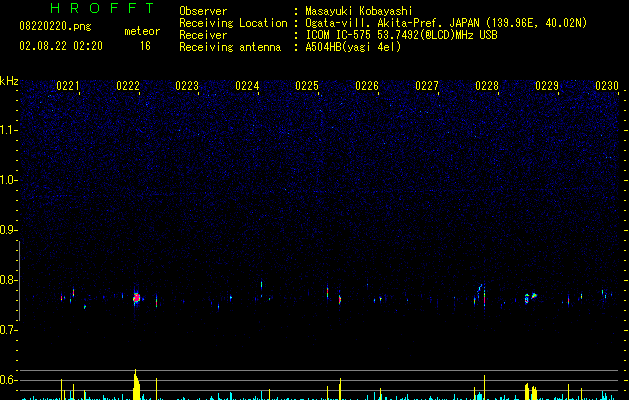This screenshot has width=629, height=400.
Task: Click observer name Masayuki Kobayashi
Action: [x=359, y=11]
